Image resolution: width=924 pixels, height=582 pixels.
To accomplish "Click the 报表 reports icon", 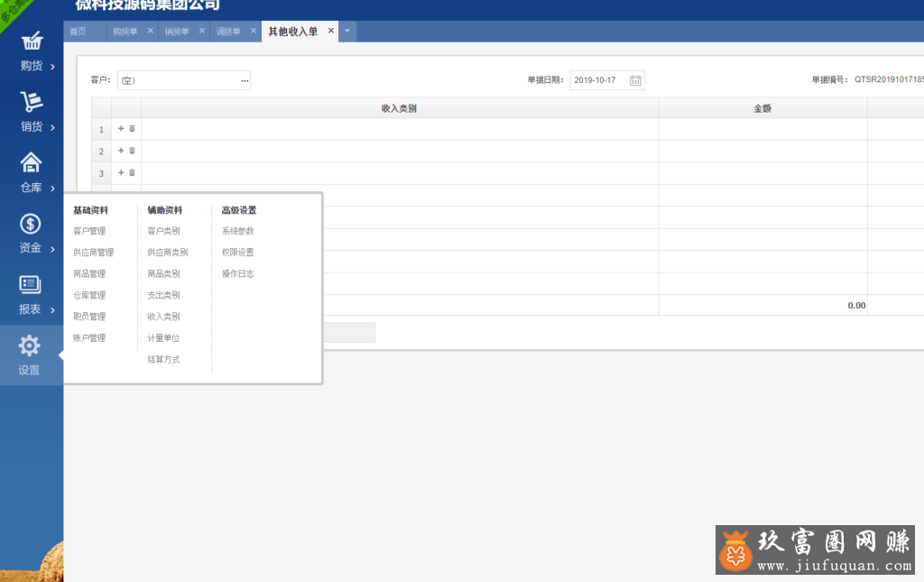I will pos(31,285).
